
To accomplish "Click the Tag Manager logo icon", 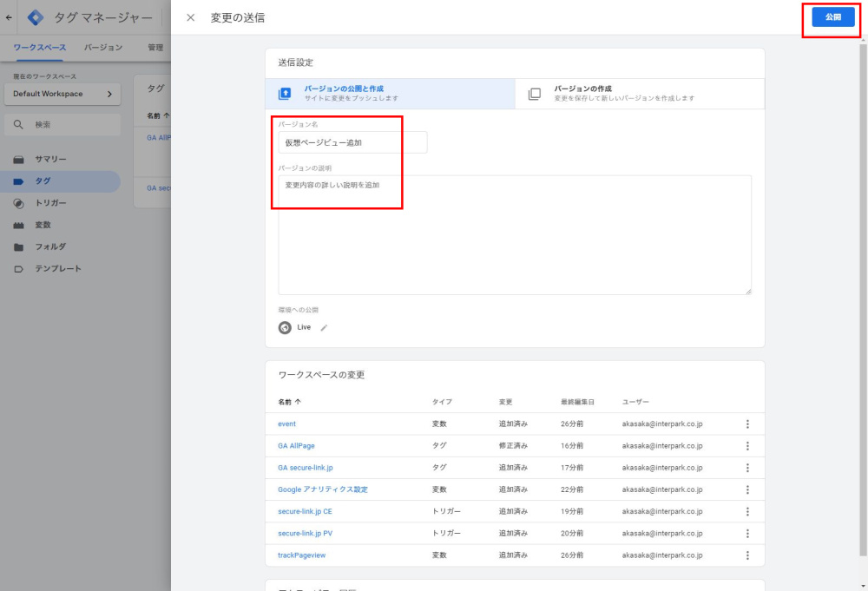I will (x=36, y=17).
